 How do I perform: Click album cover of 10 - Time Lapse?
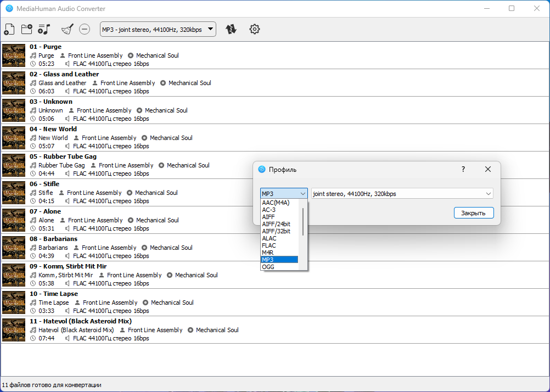coord(14,303)
